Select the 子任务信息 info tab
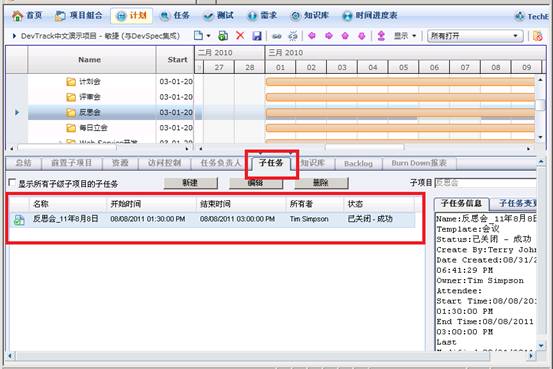This screenshot has height=369, width=553. click(461, 204)
